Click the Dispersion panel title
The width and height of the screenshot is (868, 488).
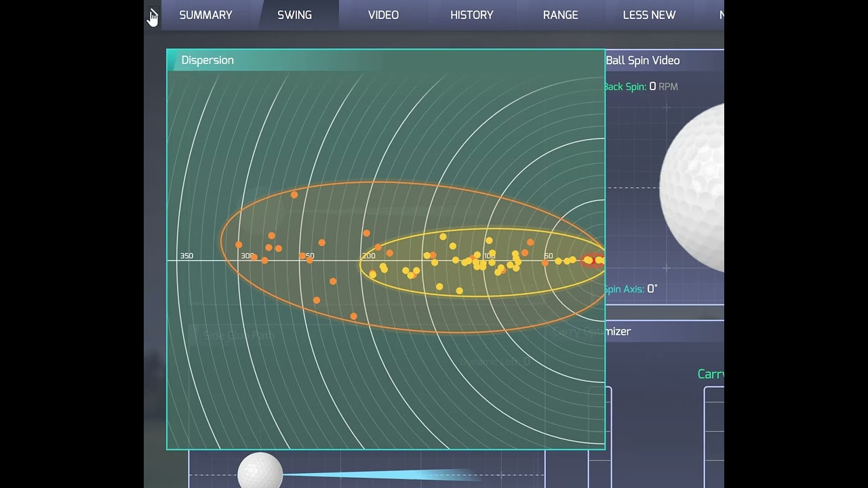coord(208,60)
